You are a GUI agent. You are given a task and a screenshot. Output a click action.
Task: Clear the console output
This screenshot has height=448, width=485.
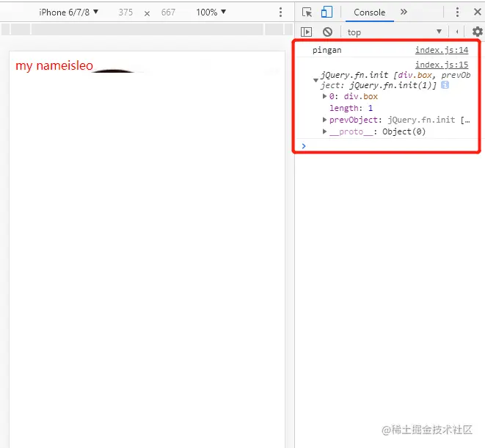point(327,32)
